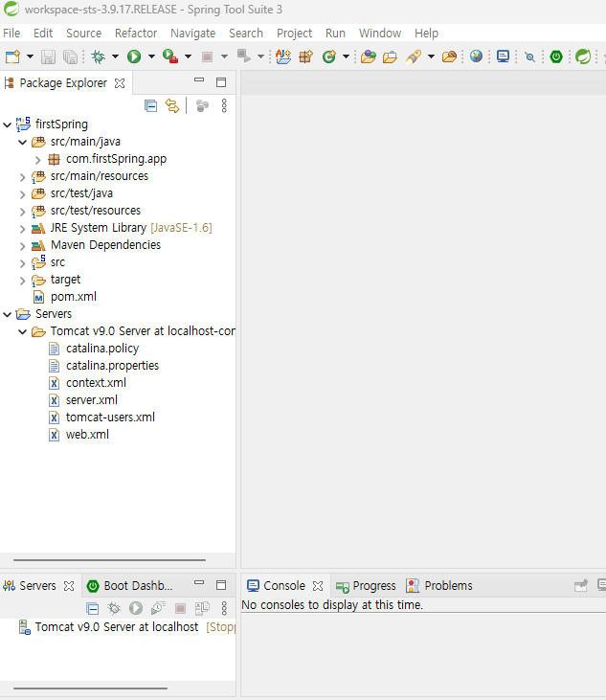This screenshot has height=700, width=606.
Task: Click the green Run button in toolbar
Action: (x=134, y=56)
